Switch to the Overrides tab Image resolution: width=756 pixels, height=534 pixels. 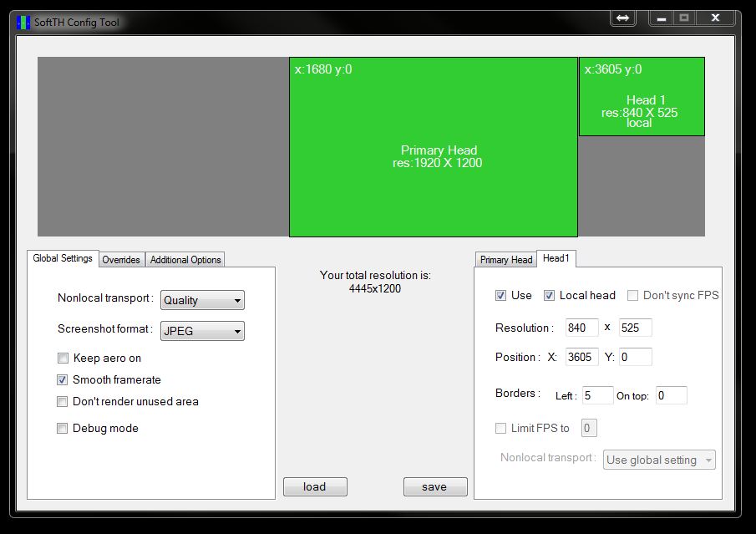[121, 260]
